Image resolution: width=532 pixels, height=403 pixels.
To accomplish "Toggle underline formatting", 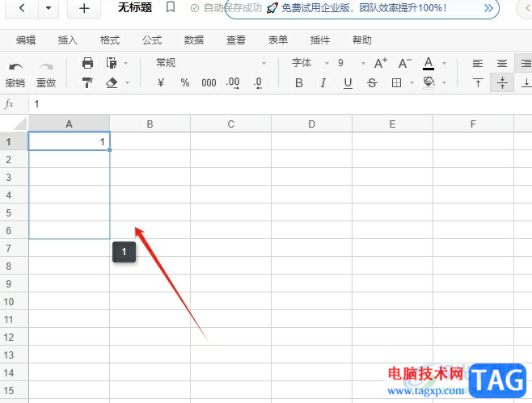I will [x=348, y=83].
